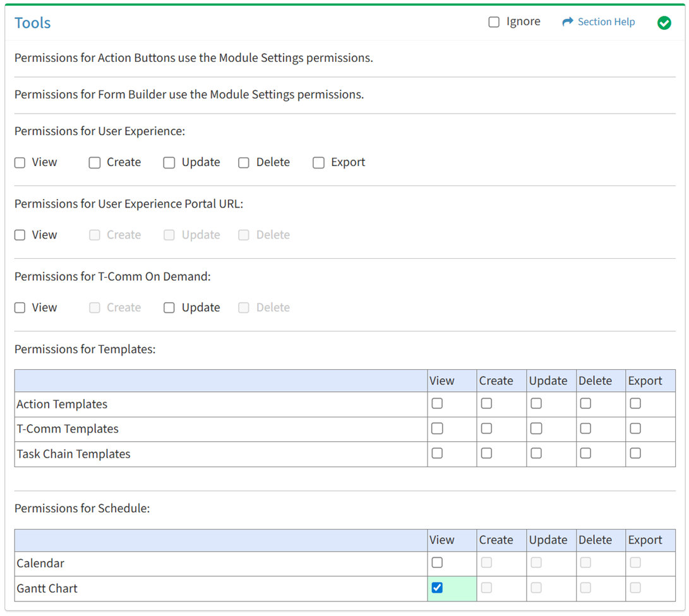
Task: Enable Create permission for User Experience
Action: [95, 163]
